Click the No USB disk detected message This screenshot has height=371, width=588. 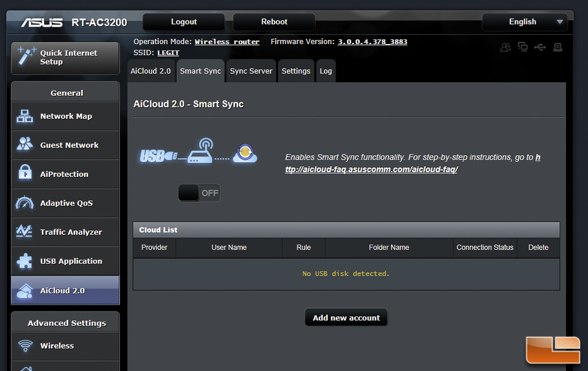346,273
